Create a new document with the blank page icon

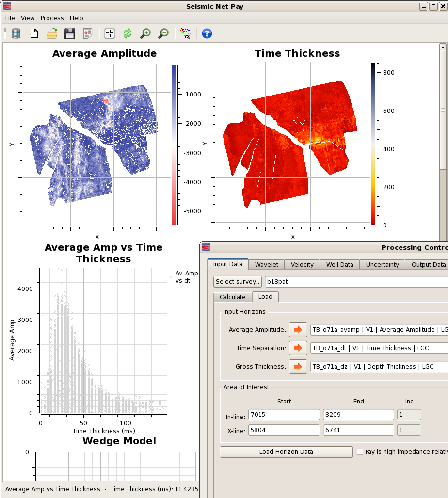(34, 33)
